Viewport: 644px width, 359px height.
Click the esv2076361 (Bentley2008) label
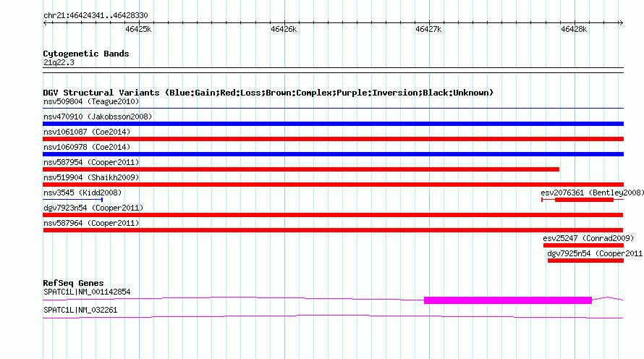coord(592,193)
